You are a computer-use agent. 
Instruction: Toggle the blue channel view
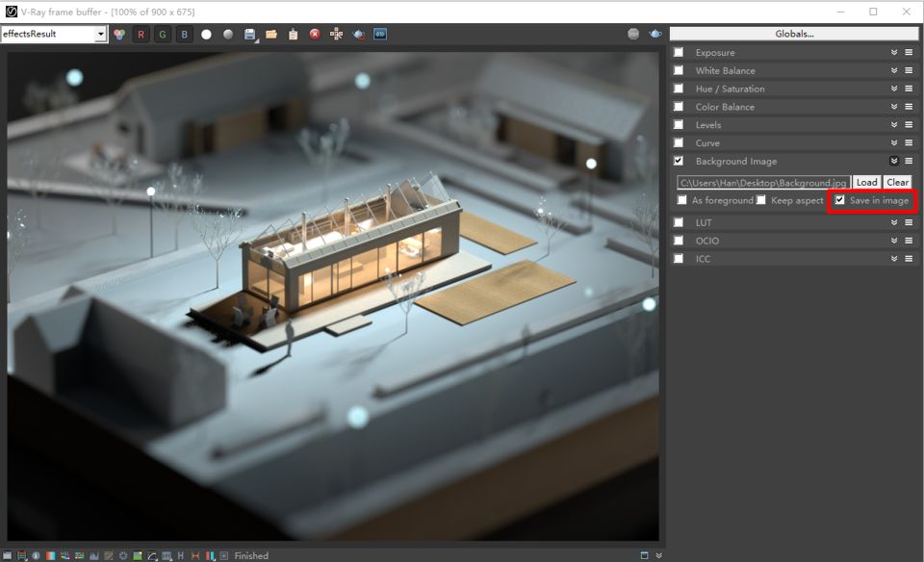tap(185, 35)
